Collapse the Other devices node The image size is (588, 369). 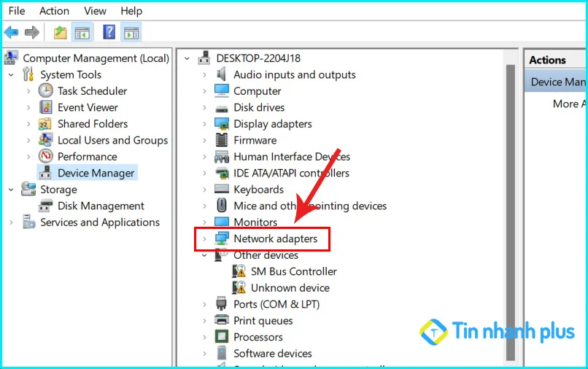tap(204, 255)
